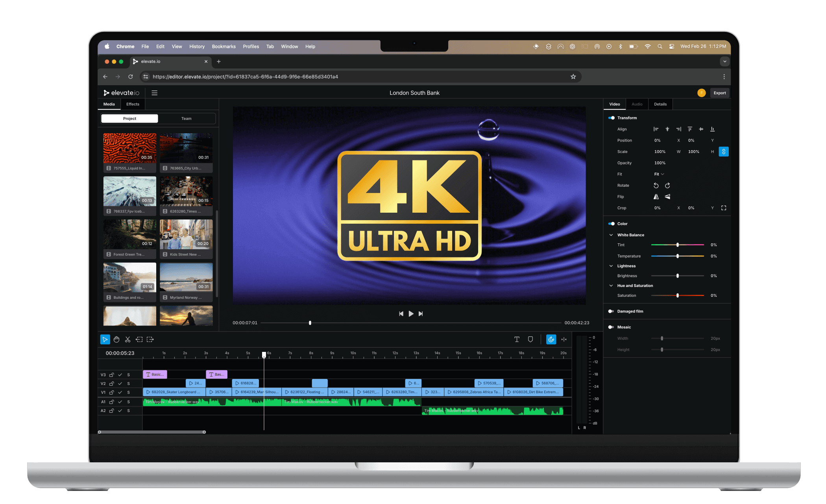
Task: Disable the Color section toggle
Action: pos(611,224)
